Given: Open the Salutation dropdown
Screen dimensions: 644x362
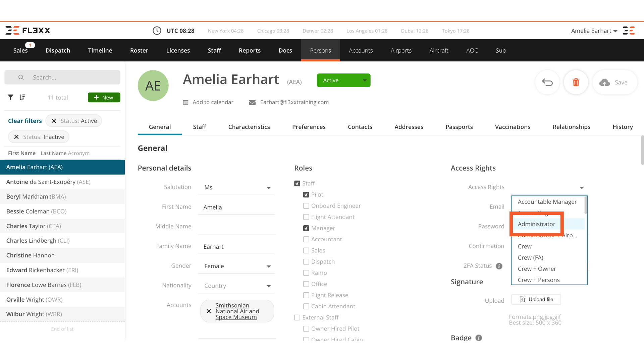Looking at the screenshot, I should coord(268,187).
